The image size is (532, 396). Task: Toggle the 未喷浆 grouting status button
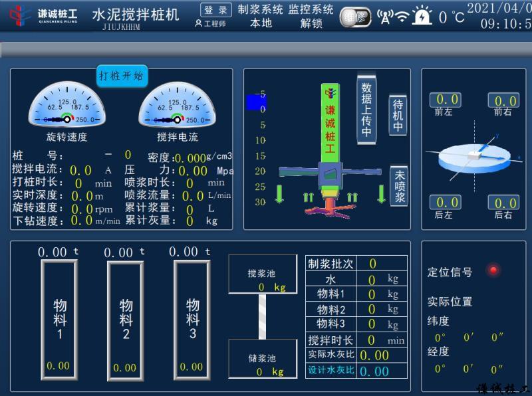point(398,185)
